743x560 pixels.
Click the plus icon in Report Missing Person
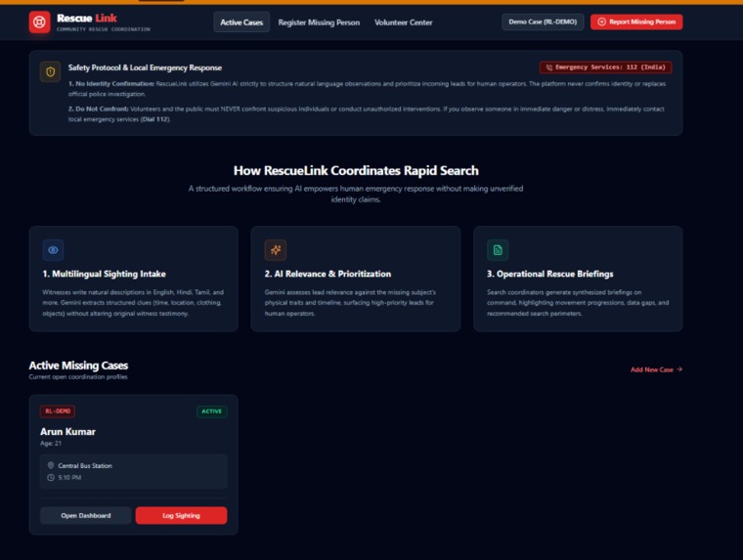point(602,22)
